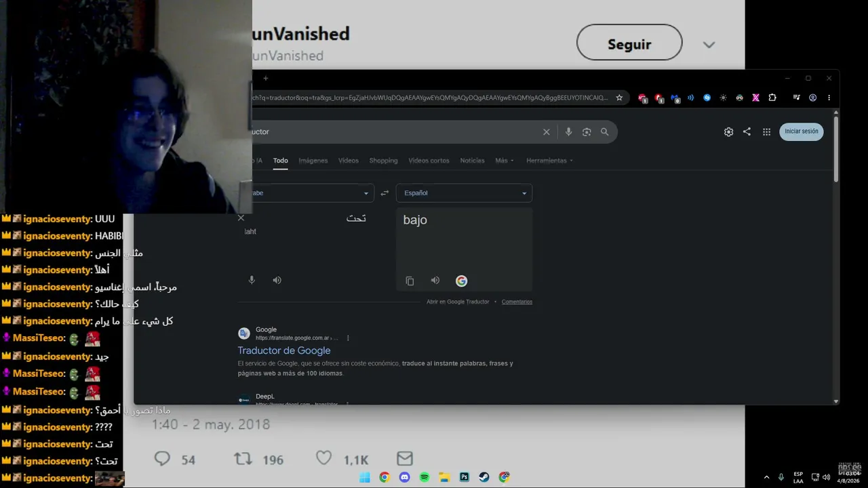Expand the Herramientas menu
This screenshot has width=868, height=488.
pyautogui.click(x=550, y=161)
